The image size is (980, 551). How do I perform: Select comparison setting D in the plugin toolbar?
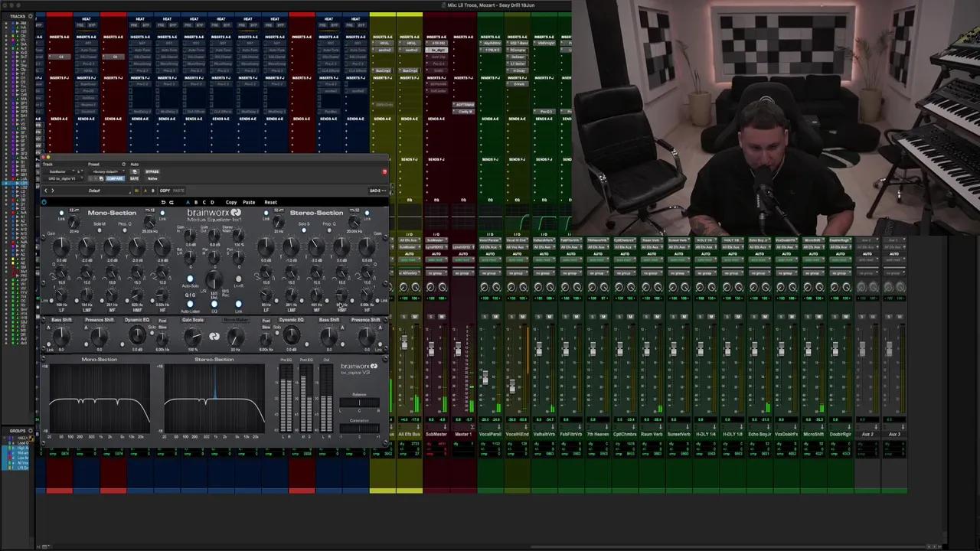(211, 201)
